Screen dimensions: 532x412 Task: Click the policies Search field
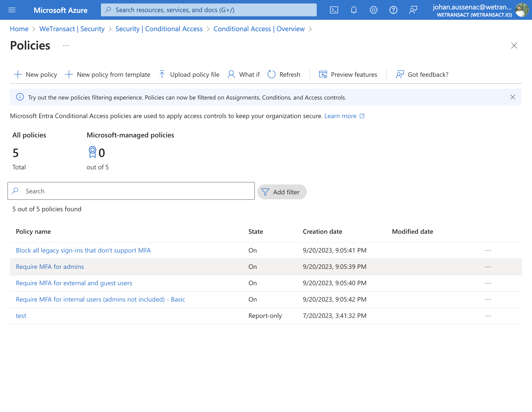(131, 191)
